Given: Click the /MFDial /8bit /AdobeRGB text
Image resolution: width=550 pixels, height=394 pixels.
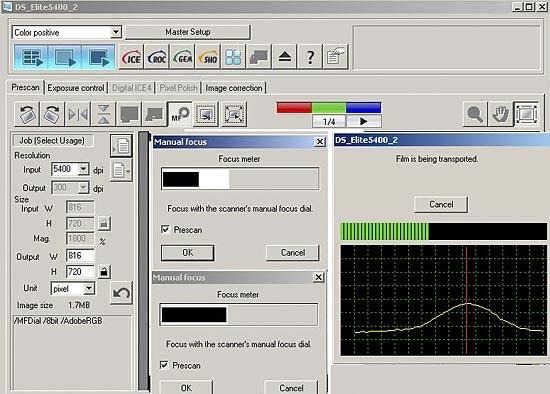Looking at the screenshot, I should [58, 321].
